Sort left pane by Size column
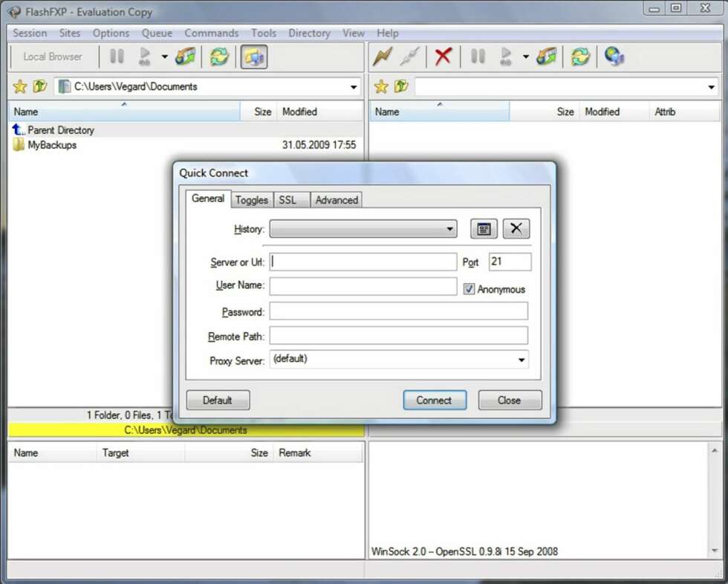Image resolution: width=728 pixels, height=584 pixels. [259, 112]
